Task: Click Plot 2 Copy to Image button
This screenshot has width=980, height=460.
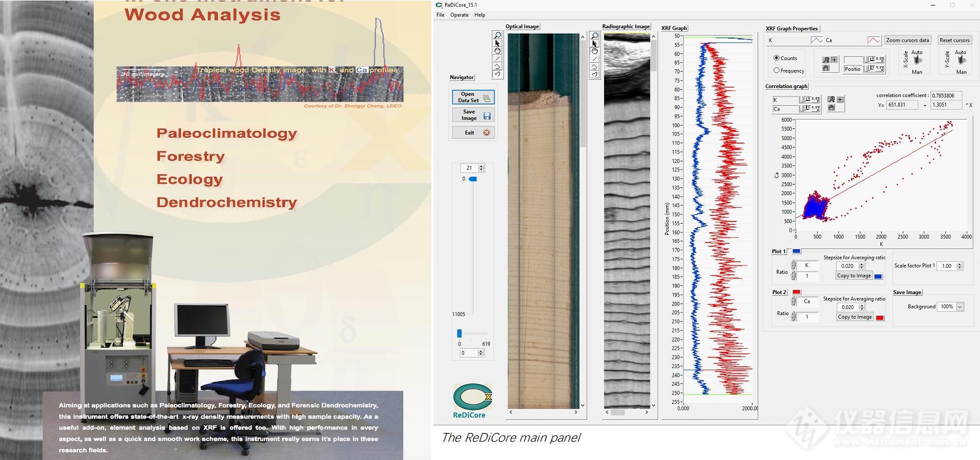Action: pos(854,317)
